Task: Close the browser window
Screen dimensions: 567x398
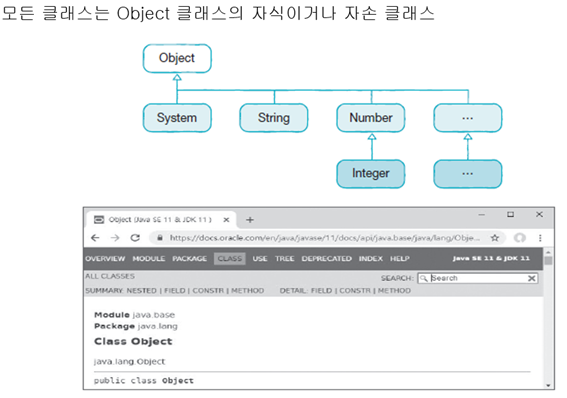Action: pyautogui.click(x=539, y=215)
